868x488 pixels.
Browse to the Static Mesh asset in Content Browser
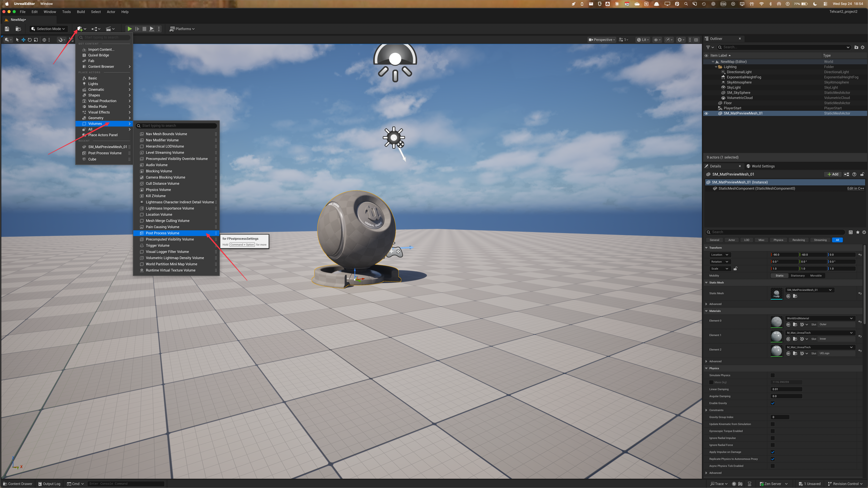(795, 296)
